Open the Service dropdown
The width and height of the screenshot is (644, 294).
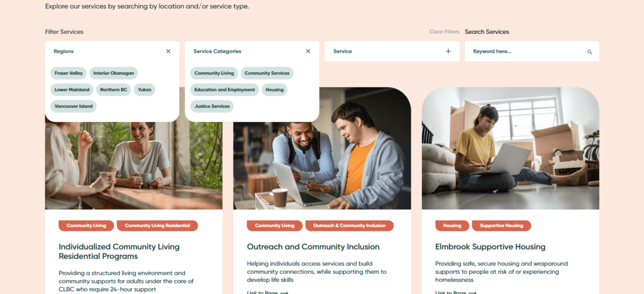[x=392, y=52]
